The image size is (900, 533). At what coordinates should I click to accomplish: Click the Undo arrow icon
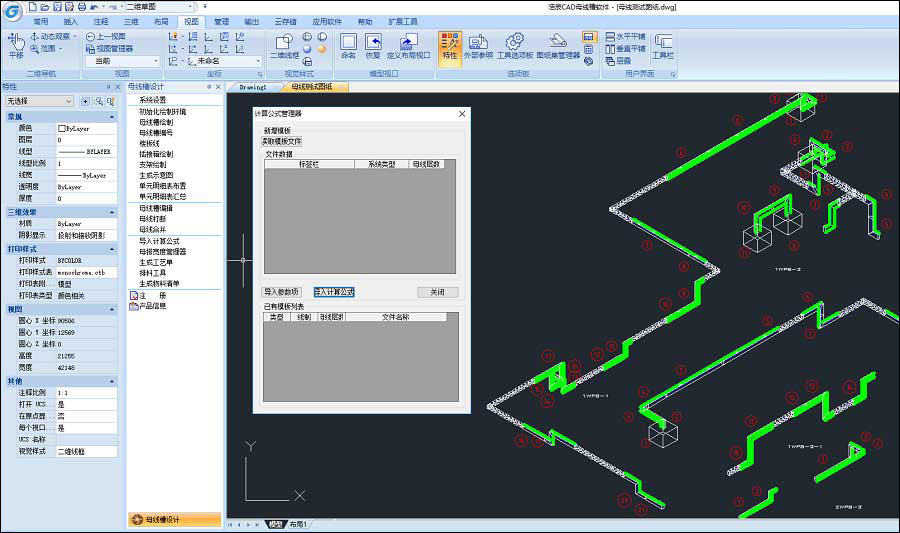click(94, 7)
